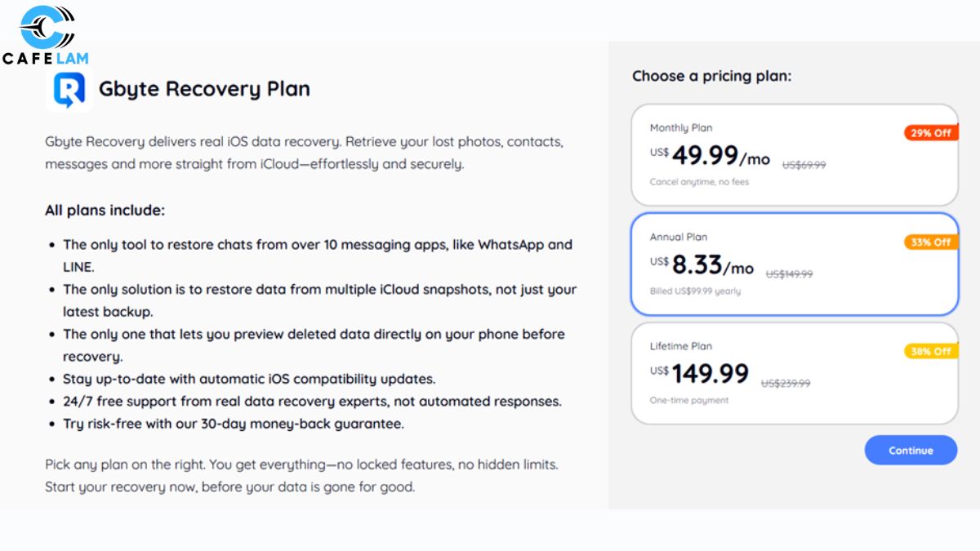This screenshot has height=551, width=980.
Task: Click the crossed-out US$239.99 price
Action: (x=786, y=384)
